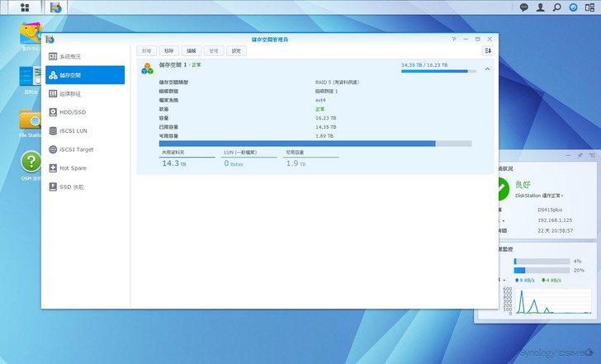Expand the DiskStation status dropdown arrow
The height and width of the screenshot is (364, 601).
[562, 196]
